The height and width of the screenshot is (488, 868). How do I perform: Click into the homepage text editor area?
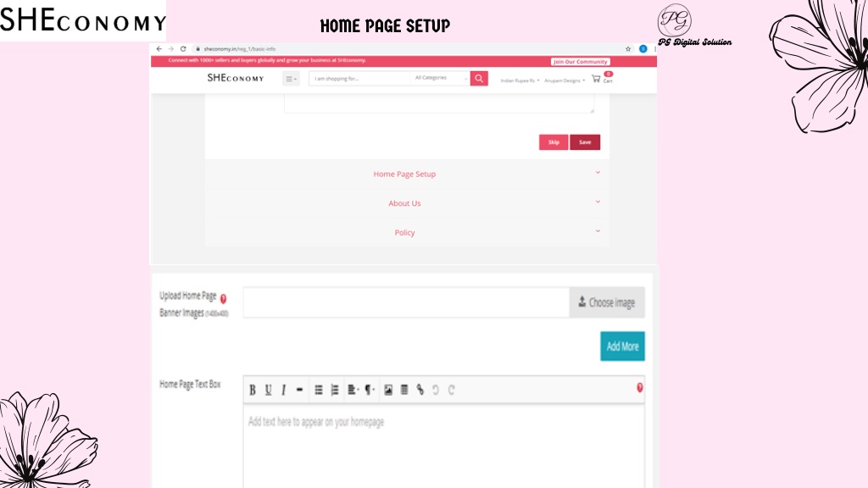(444, 447)
